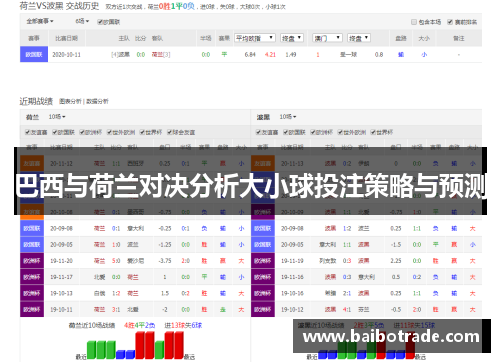Click the 进13球失6球 goals summary for 荷兰
The width and height of the screenshot is (500, 362).
point(183,325)
